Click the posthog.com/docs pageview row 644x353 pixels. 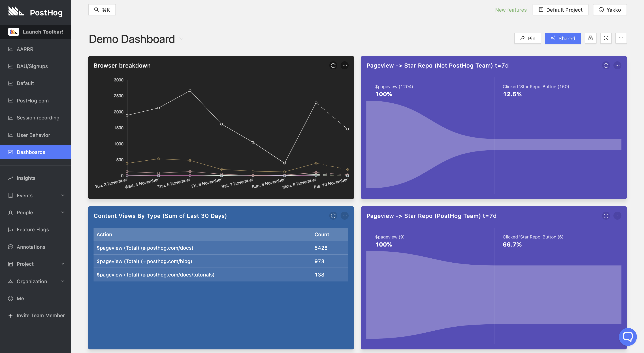[x=220, y=248]
